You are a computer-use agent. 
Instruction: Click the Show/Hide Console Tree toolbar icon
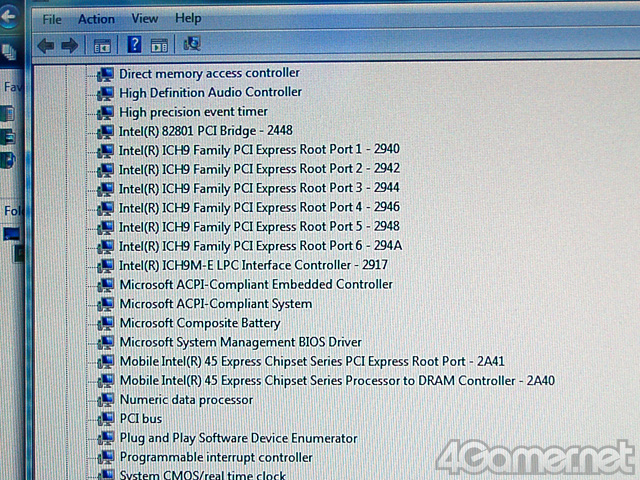[x=101, y=45]
